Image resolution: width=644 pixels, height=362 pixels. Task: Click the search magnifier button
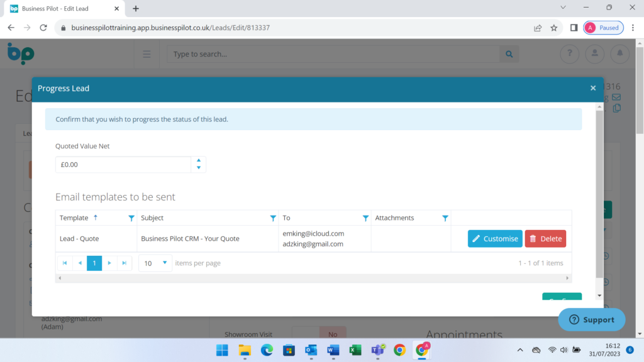509,54
